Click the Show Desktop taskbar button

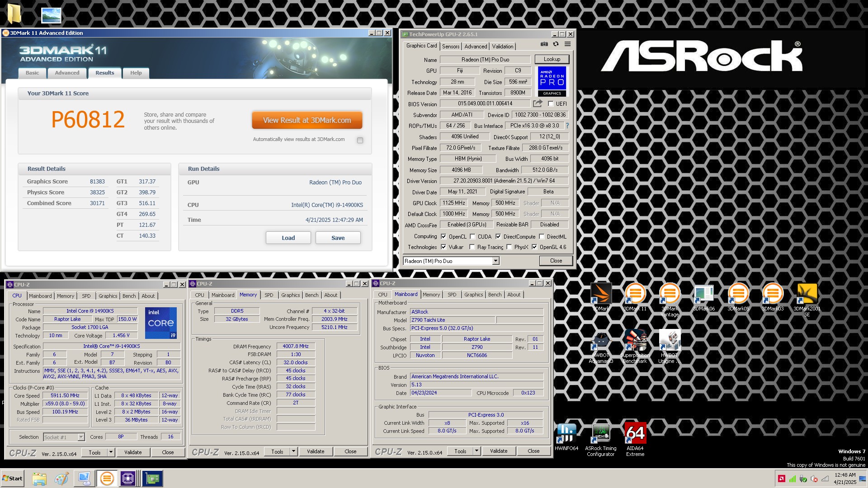[863, 478]
